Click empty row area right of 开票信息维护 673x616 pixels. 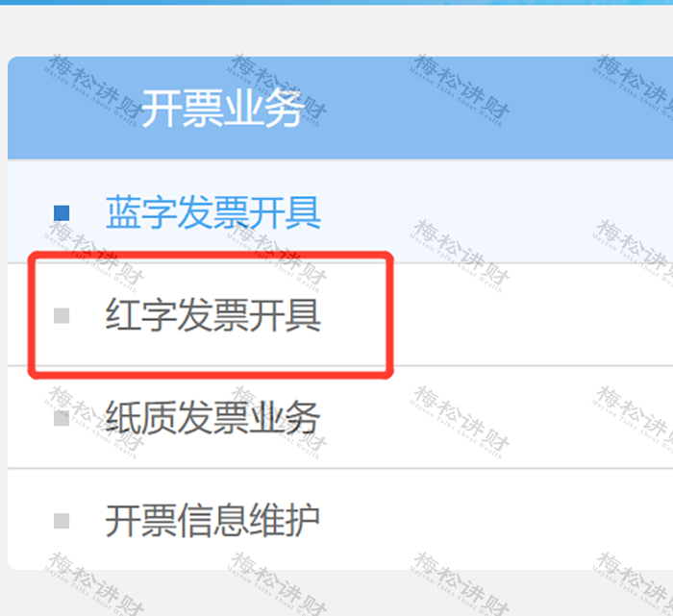493,520
